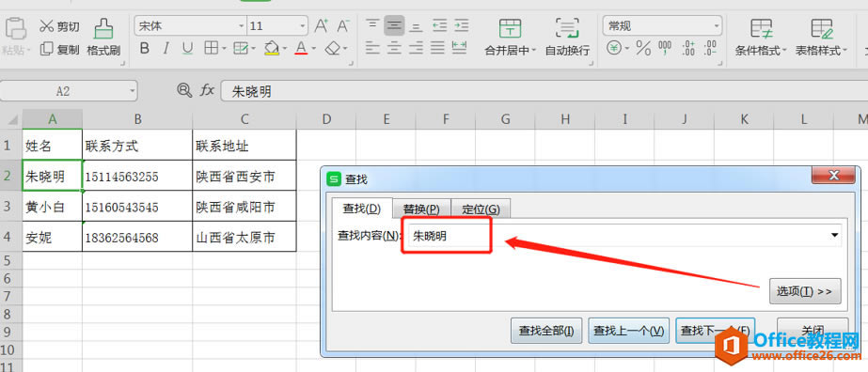Viewport: 868px width, 372px height.
Task: Apply thousands separator (000) format
Action: (x=665, y=48)
